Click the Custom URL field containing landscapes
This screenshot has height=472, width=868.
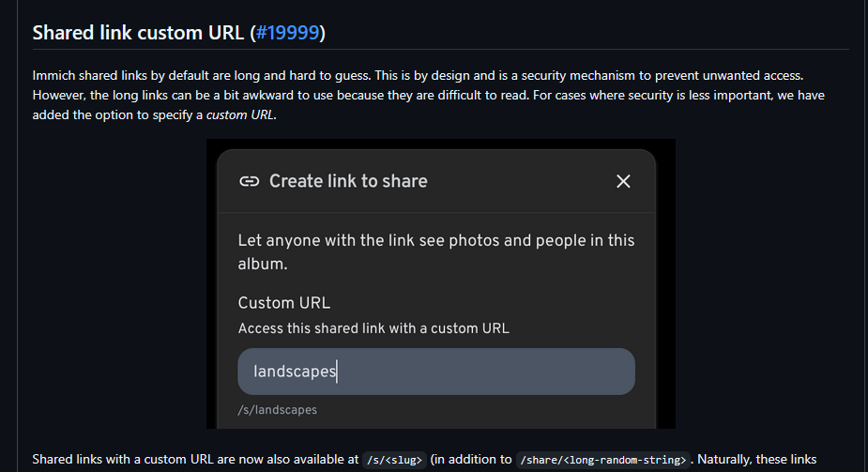click(x=435, y=372)
